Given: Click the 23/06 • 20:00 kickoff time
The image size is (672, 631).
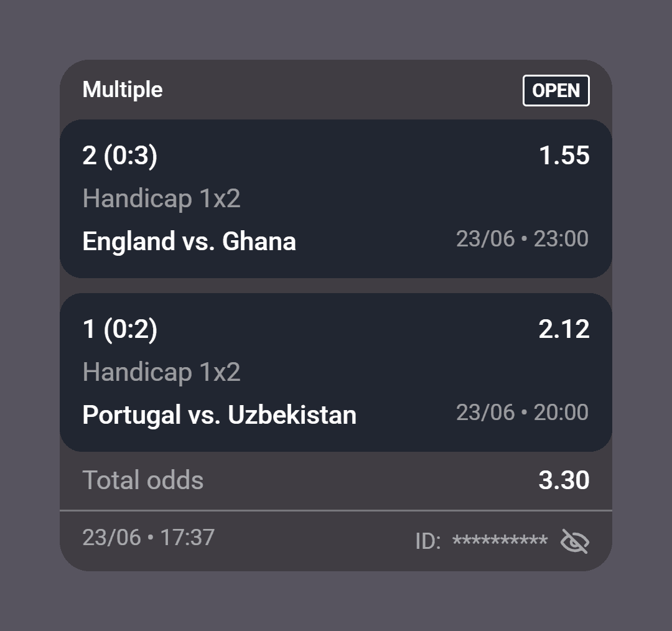Looking at the screenshot, I should [x=522, y=413].
